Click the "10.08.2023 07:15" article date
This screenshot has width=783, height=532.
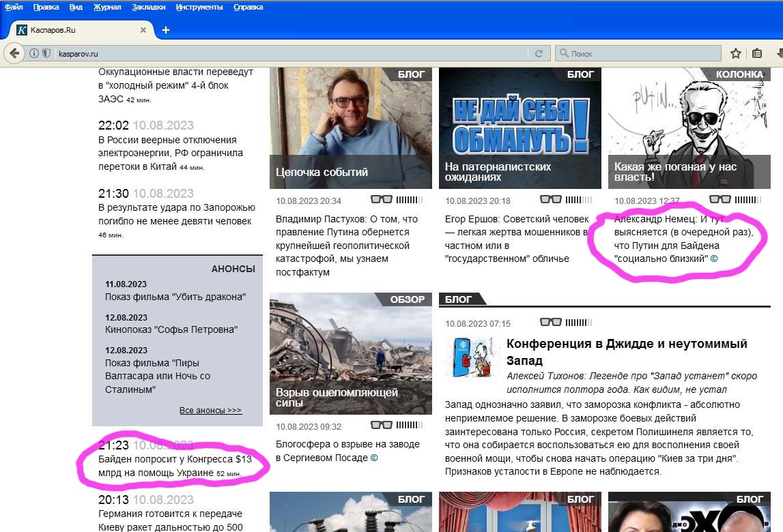pos(478,323)
